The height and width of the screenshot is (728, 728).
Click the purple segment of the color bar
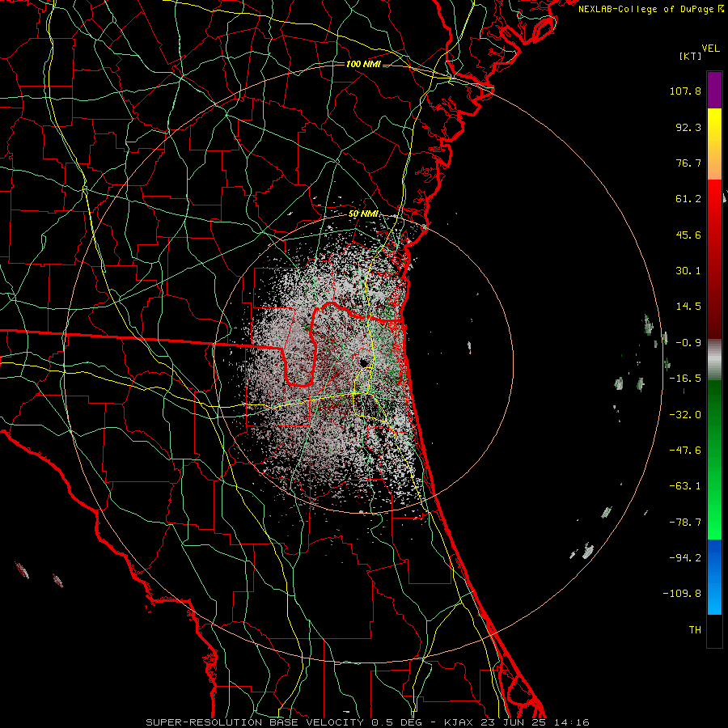tap(714, 90)
